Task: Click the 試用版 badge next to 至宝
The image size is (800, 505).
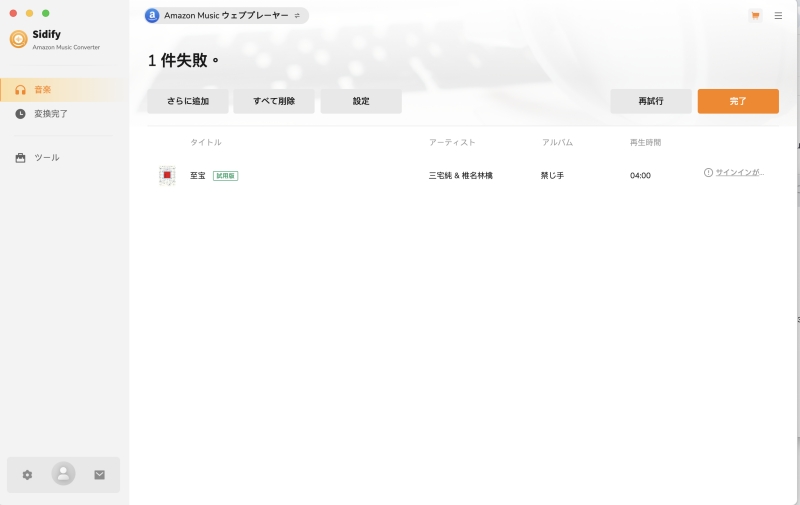Action: pyautogui.click(x=226, y=175)
